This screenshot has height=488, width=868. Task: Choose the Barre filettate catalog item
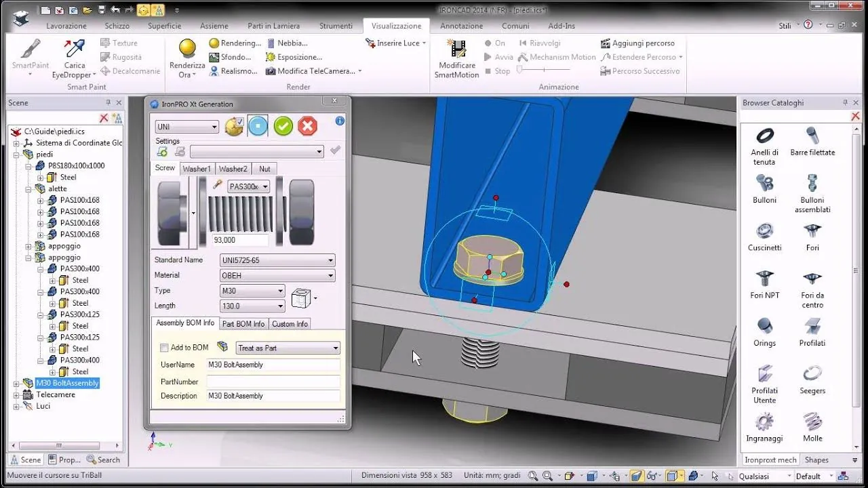click(812, 142)
